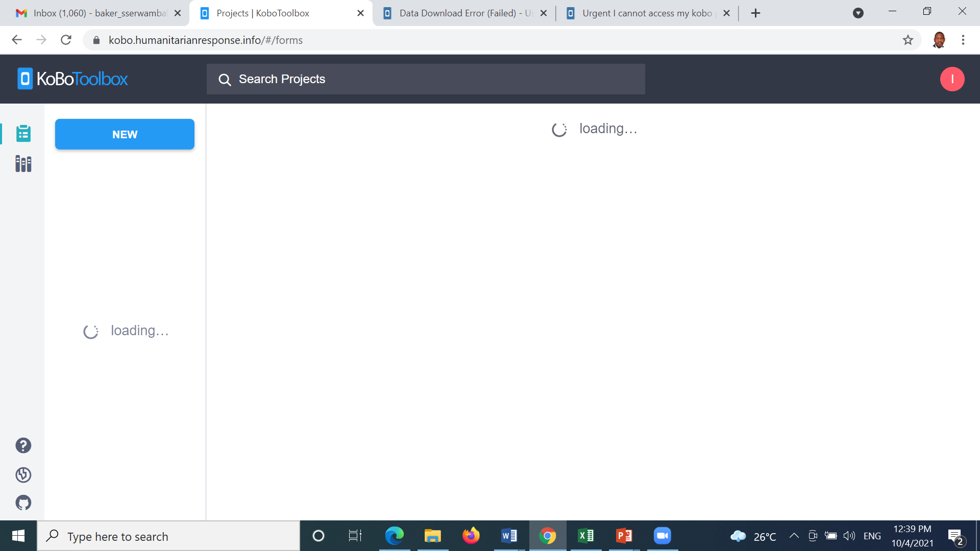980x551 pixels.
Task: Open the Help question mark icon
Action: 23,445
